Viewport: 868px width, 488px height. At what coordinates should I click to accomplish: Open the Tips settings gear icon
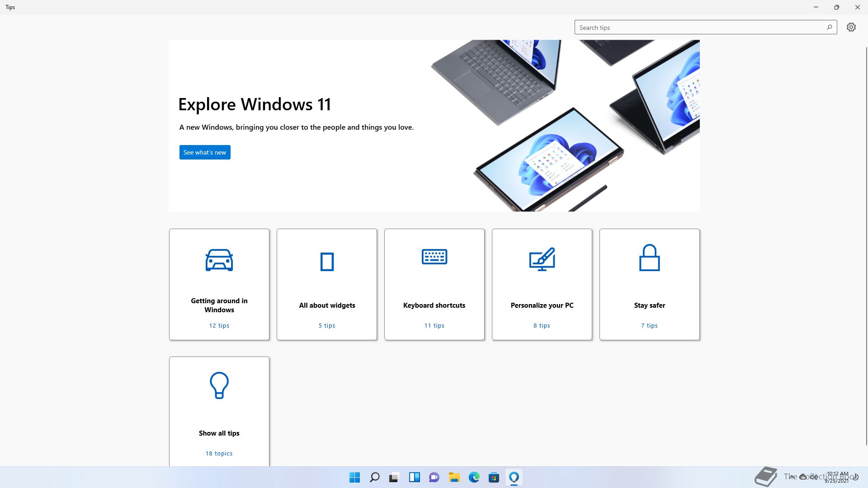point(851,27)
